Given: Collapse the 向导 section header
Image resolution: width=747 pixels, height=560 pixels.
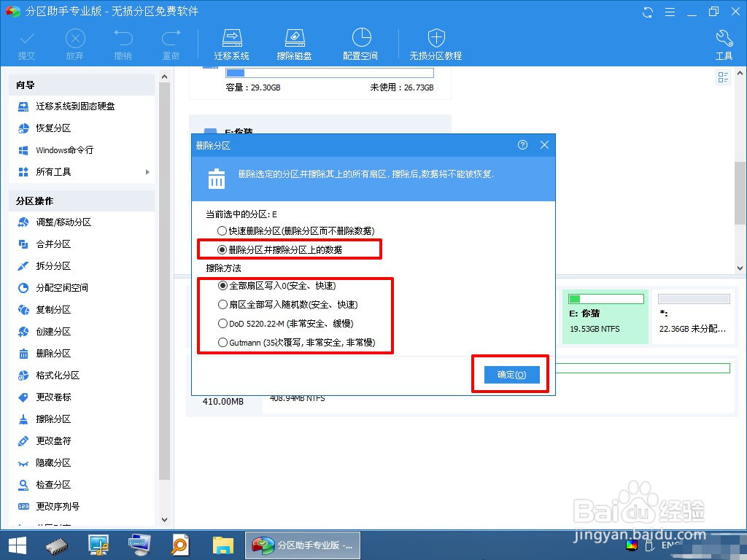Looking at the screenshot, I should (82, 85).
